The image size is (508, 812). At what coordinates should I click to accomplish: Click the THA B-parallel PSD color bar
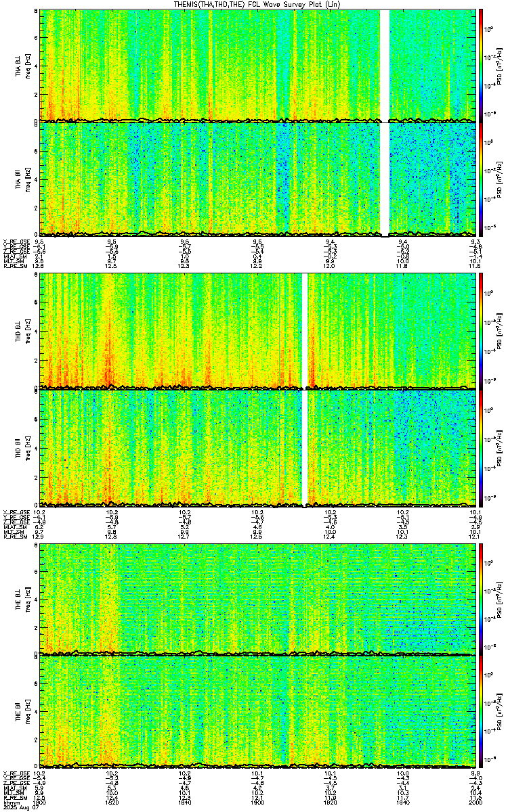pyautogui.click(x=482, y=179)
